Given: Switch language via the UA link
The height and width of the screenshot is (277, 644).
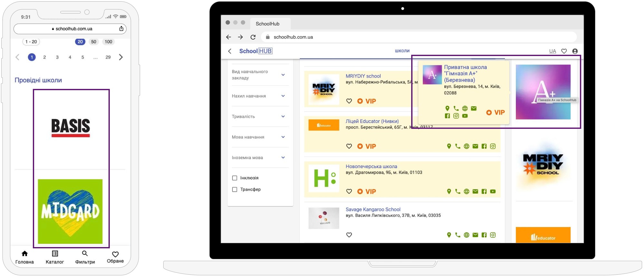Looking at the screenshot, I should click(553, 51).
